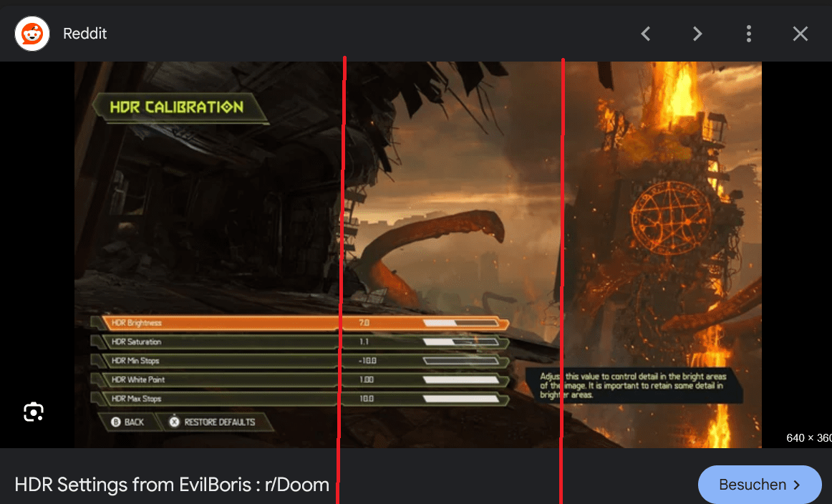
Task: Start Google Lens image search icon
Action: 34,412
